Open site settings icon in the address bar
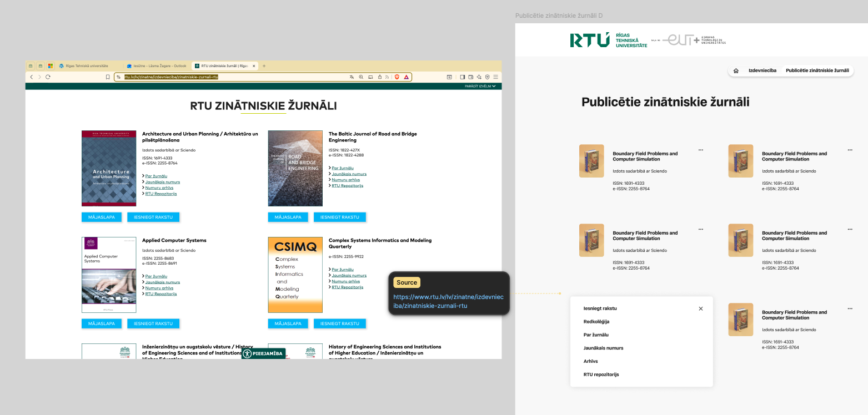Screen dimensions: 868x415 pos(118,77)
